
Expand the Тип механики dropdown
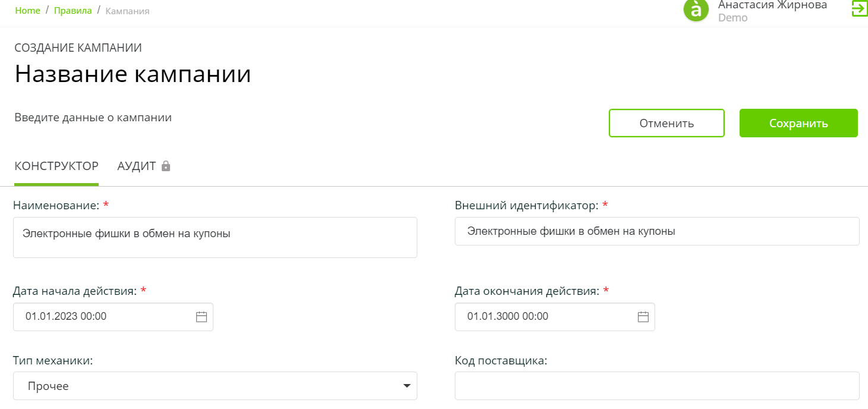(407, 386)
